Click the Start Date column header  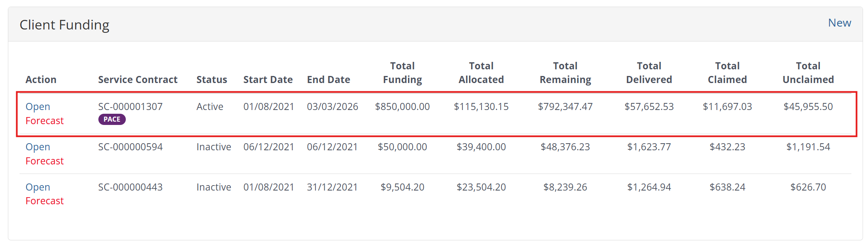point(268,80)
